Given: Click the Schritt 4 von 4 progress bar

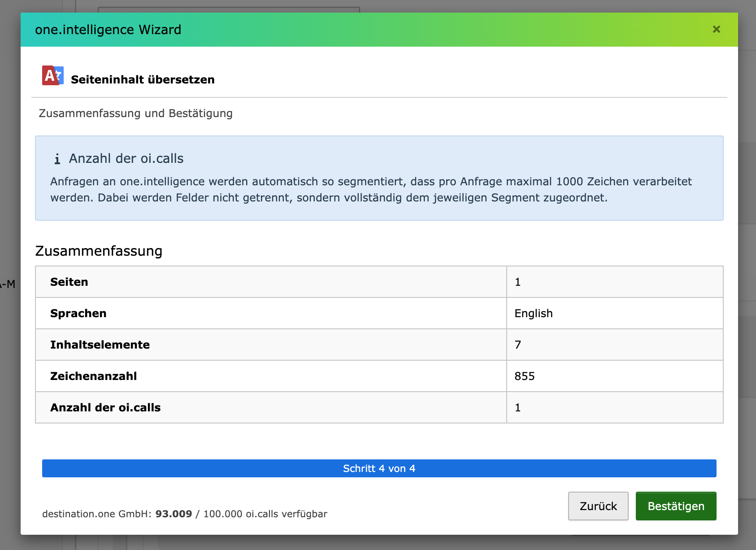Looking at the screenshot, I should click(x=379, y=468).
